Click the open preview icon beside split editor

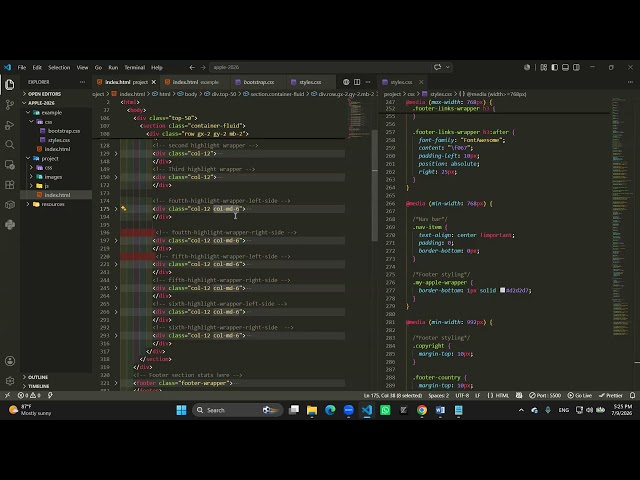(x=346, y=82)
